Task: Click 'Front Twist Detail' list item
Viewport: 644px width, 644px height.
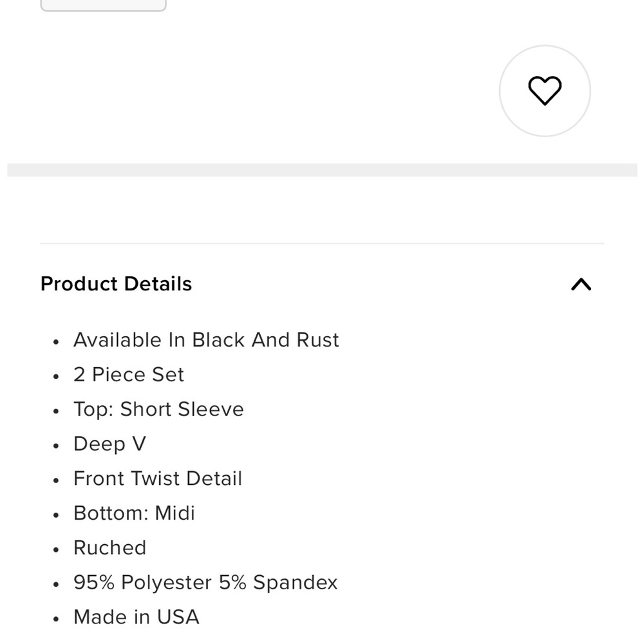Action: click(158, 479)
